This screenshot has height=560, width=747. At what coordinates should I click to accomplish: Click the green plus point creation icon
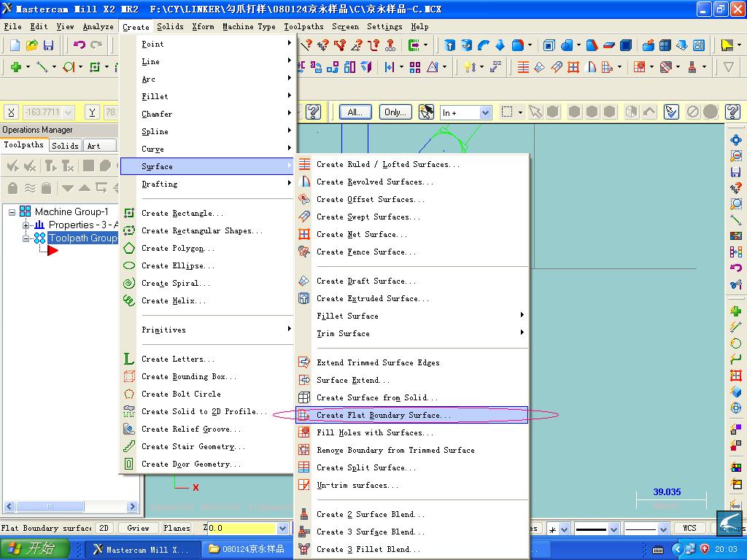click(x=16, y=67)
